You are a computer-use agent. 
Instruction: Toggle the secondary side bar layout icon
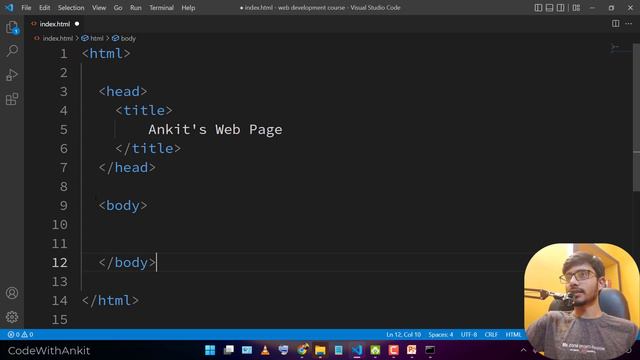(x=560, y=8)
